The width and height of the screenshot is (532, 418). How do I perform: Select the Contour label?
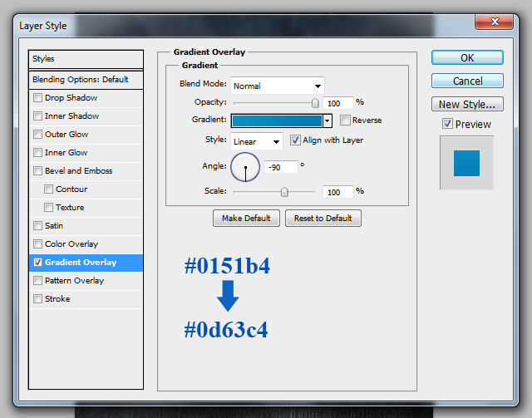(x=71, y=189)
